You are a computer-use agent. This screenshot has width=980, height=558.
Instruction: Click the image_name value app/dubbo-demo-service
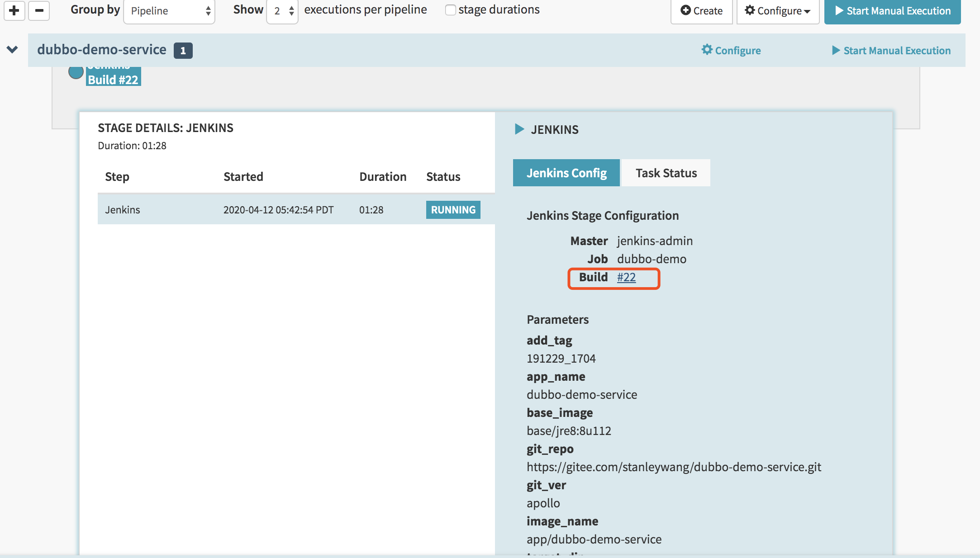[x=594, y=539]
